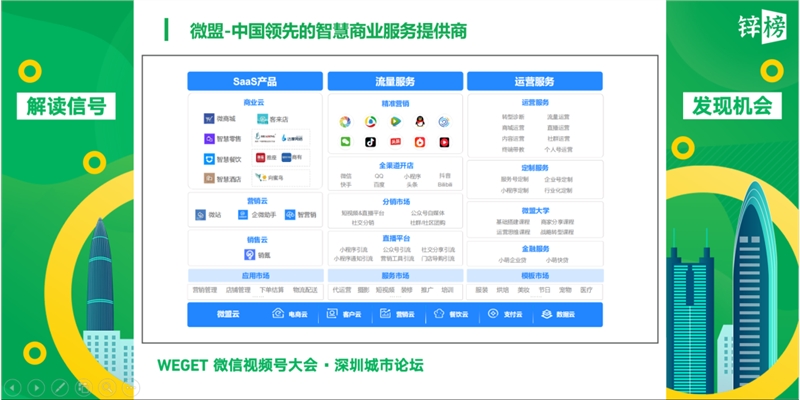Activate the slideshow zoom magnifier
The height and width of the screenshot is (400, 800).
pyautogui.click(x=107, y=388)
